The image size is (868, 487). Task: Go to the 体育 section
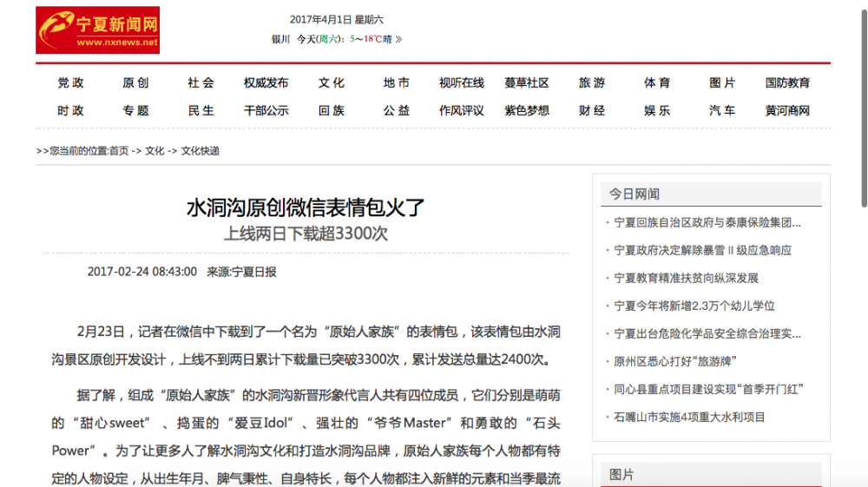657,83
